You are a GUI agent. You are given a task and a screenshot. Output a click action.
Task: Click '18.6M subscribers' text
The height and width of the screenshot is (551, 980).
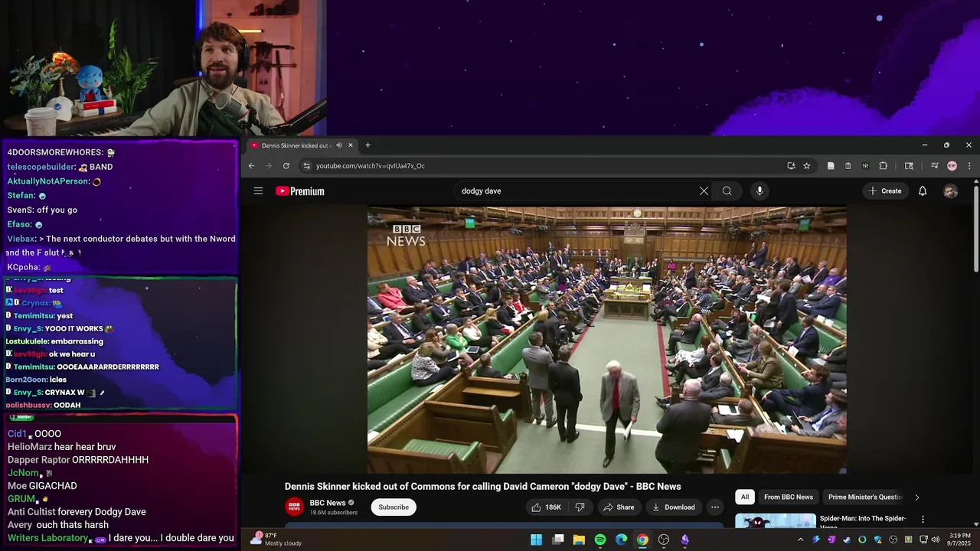[x=333, y=513]
